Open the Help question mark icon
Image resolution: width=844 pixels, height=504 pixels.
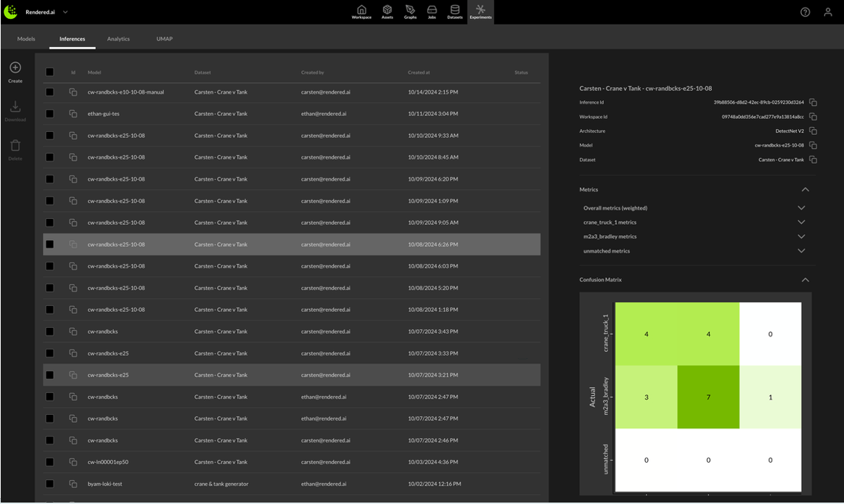pyautogui.click(x=805, y=12)
